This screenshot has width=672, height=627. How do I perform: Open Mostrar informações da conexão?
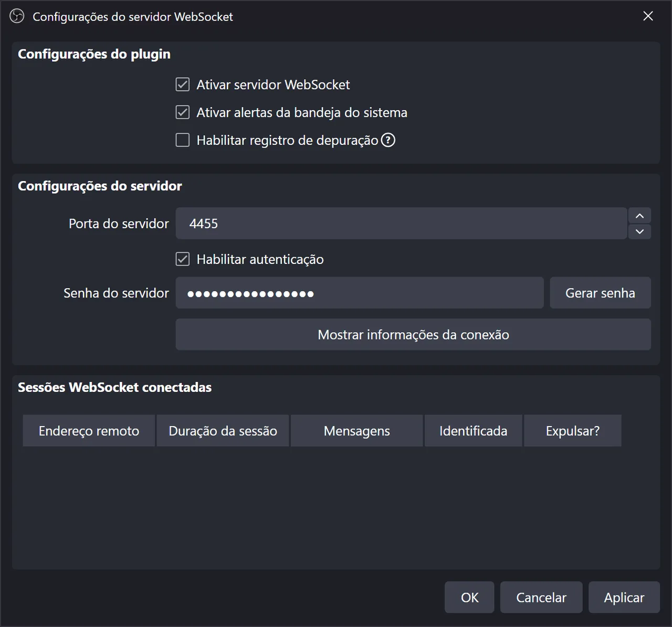[x=413, y=335]
